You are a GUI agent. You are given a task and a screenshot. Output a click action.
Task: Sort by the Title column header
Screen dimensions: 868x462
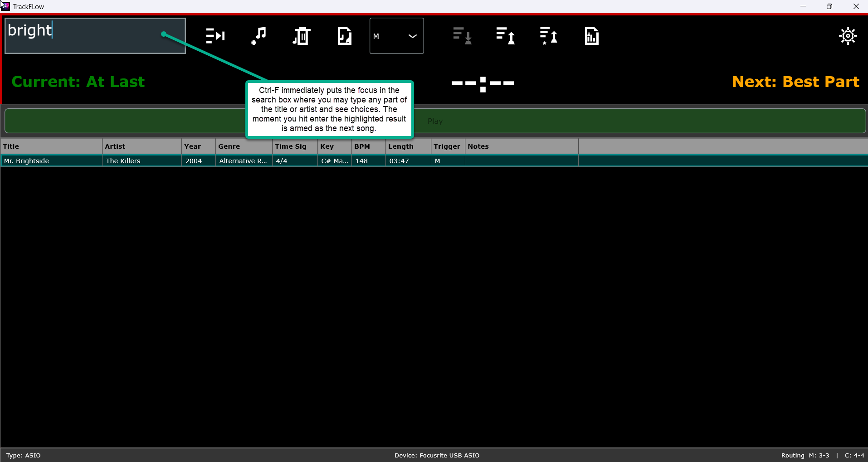click(51, 146)
